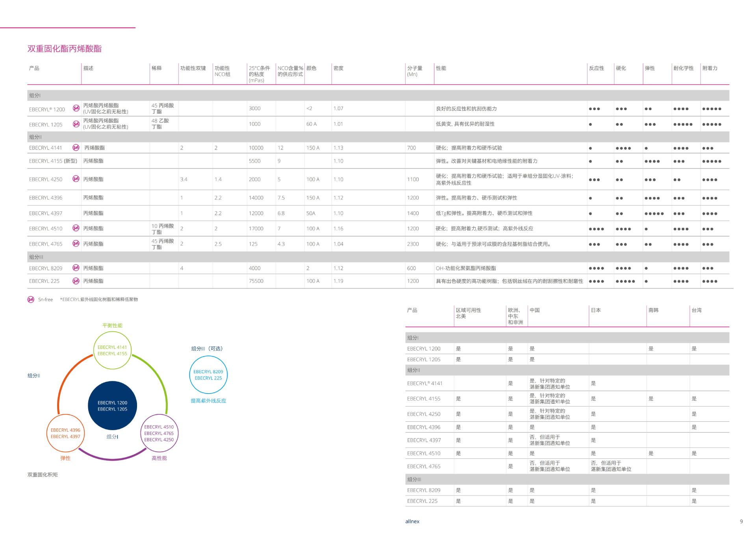Click the purple circle listing EBECRYL 4510
The height and width of the screenshot is (534, 756).
tap(159, 433)
